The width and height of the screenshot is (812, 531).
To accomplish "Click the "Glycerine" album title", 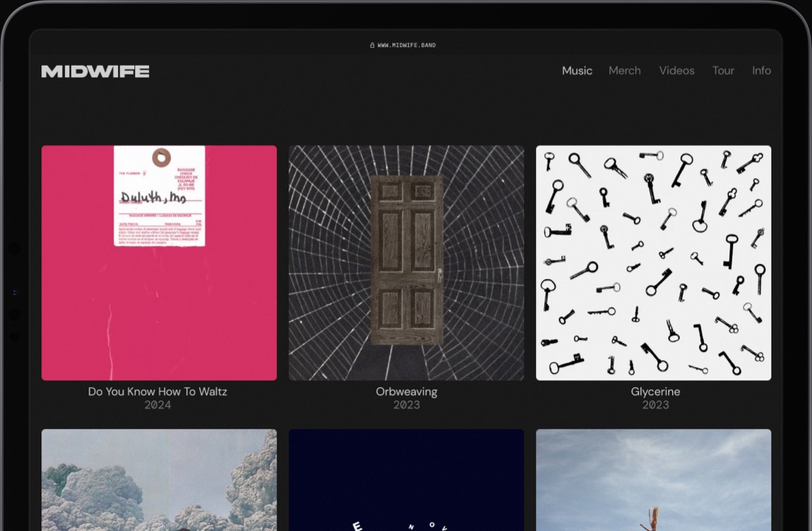I will [656, 392].
